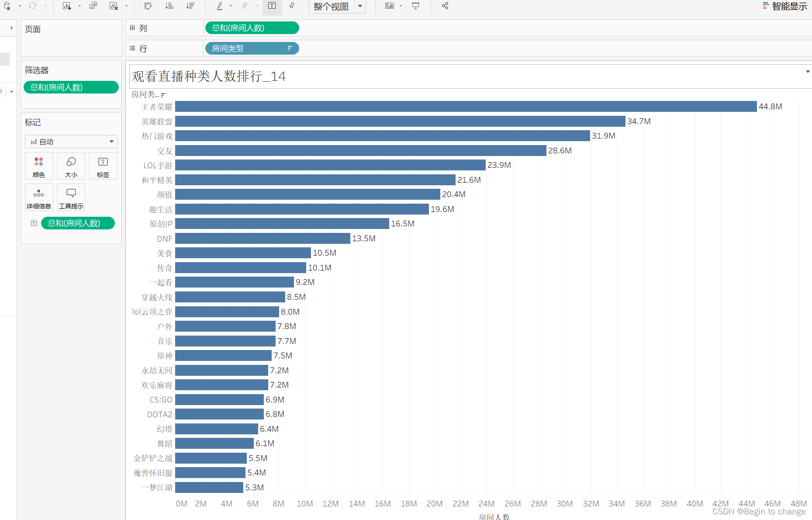The image size is (812, 520).
Task: Click the 颜色 color card in Marks
Action: 39,166
